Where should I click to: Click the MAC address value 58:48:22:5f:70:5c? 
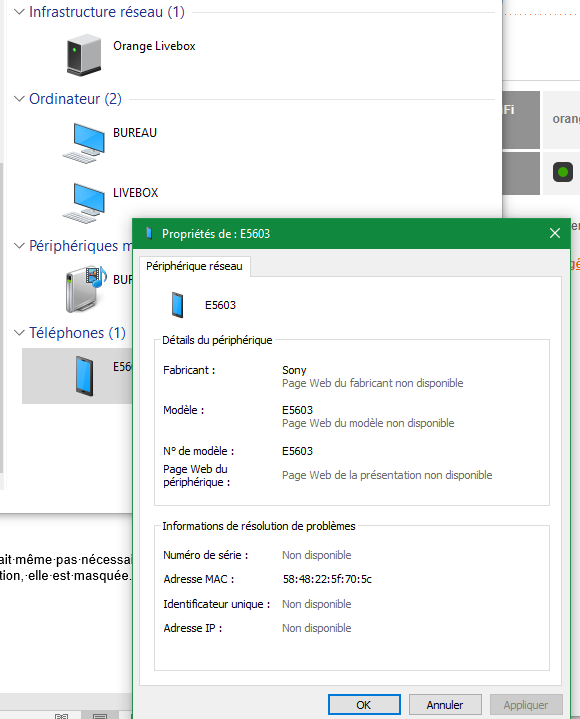[x=327, y=579]
